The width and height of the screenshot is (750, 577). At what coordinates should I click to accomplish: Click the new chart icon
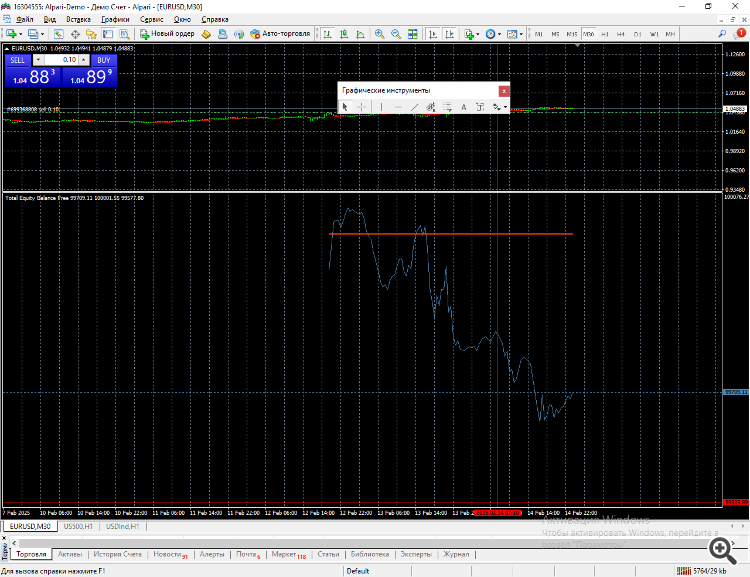tap(11, 34)
